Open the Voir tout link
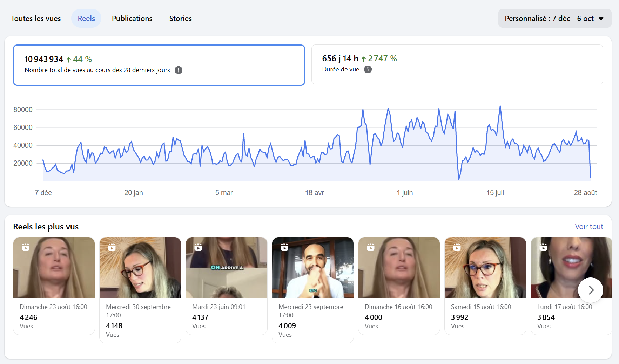619x364 pixels. (x=589, y=227)
